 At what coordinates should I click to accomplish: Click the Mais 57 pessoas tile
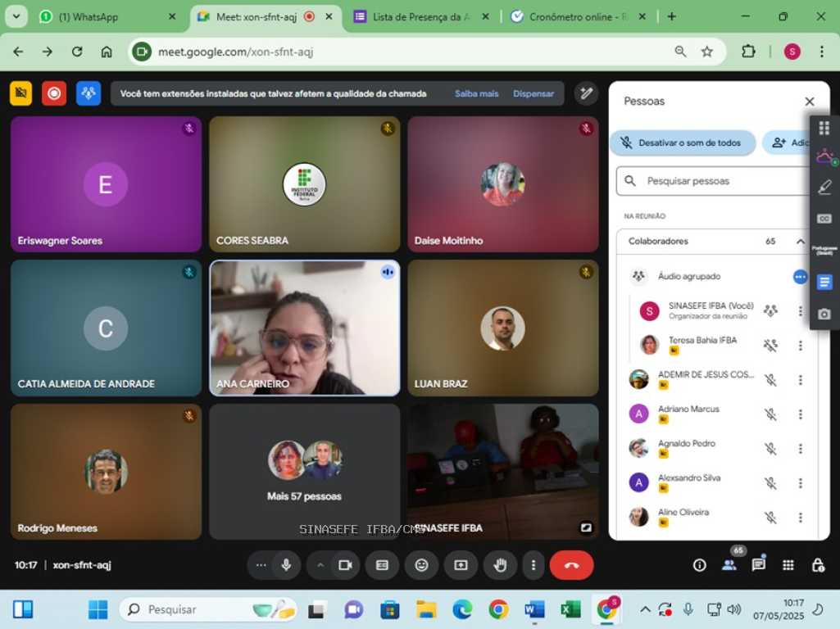304,472
